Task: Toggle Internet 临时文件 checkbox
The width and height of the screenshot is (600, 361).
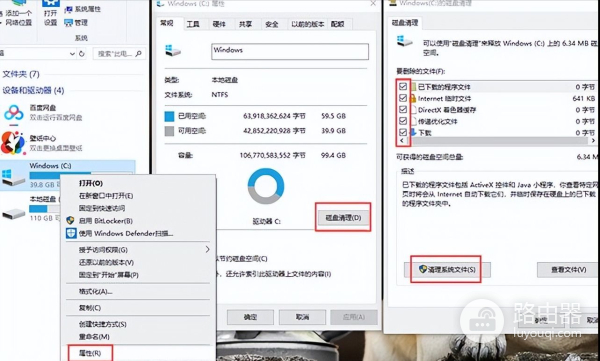Action: click(403, 98)
